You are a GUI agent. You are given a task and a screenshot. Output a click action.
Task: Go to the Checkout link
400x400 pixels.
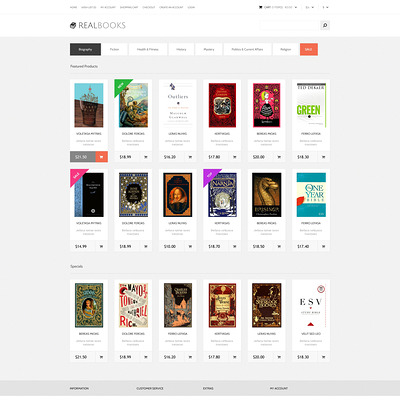point(149,7)
